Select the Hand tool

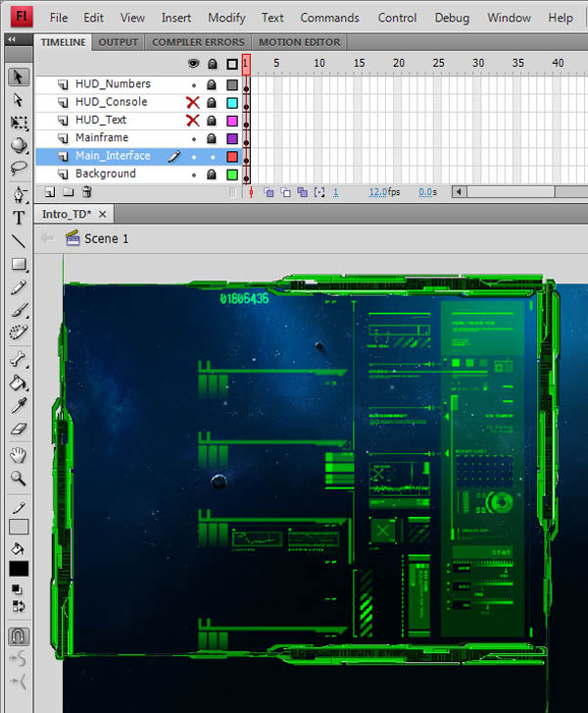tap(19, 455)
